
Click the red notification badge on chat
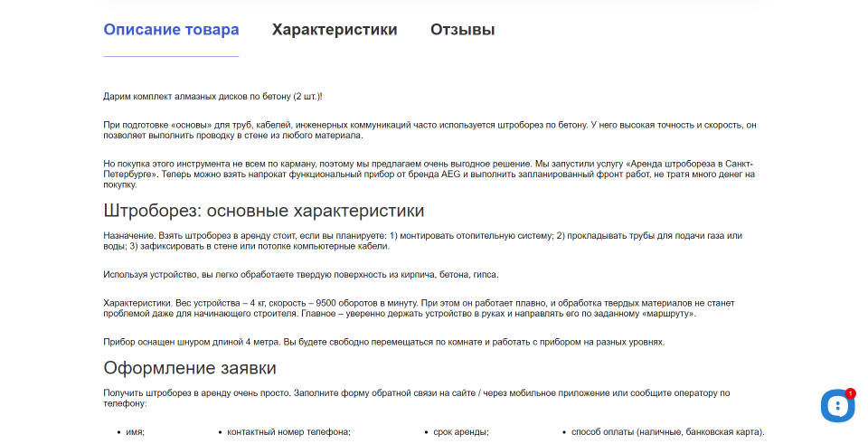850,393
